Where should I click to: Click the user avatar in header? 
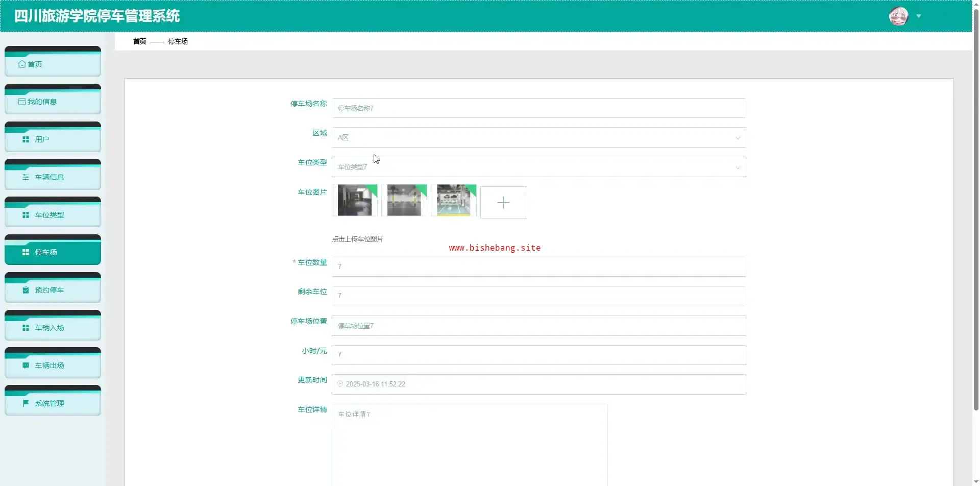point(898,16)
